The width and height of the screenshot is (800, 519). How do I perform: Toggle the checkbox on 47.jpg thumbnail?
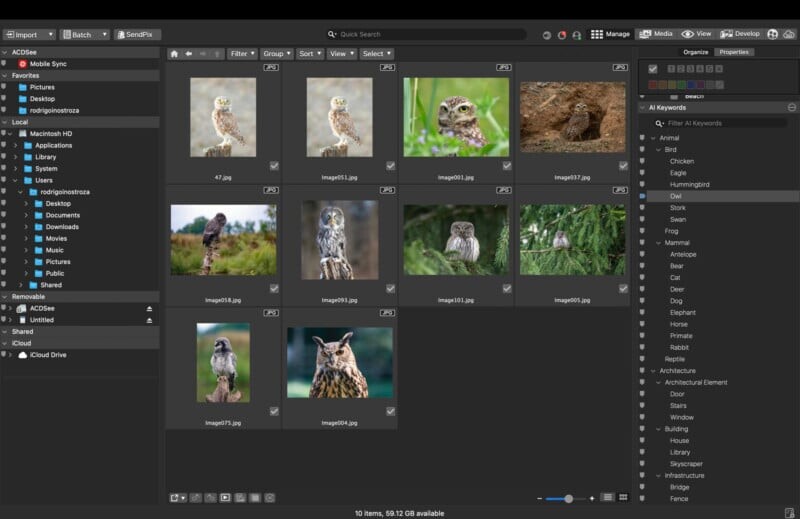[274, 166]
